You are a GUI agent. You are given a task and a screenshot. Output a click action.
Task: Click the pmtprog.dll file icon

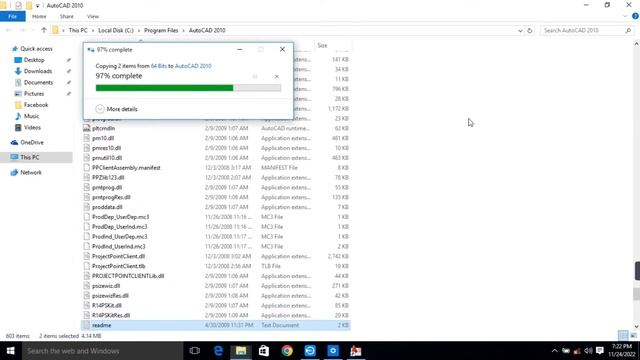87,187
